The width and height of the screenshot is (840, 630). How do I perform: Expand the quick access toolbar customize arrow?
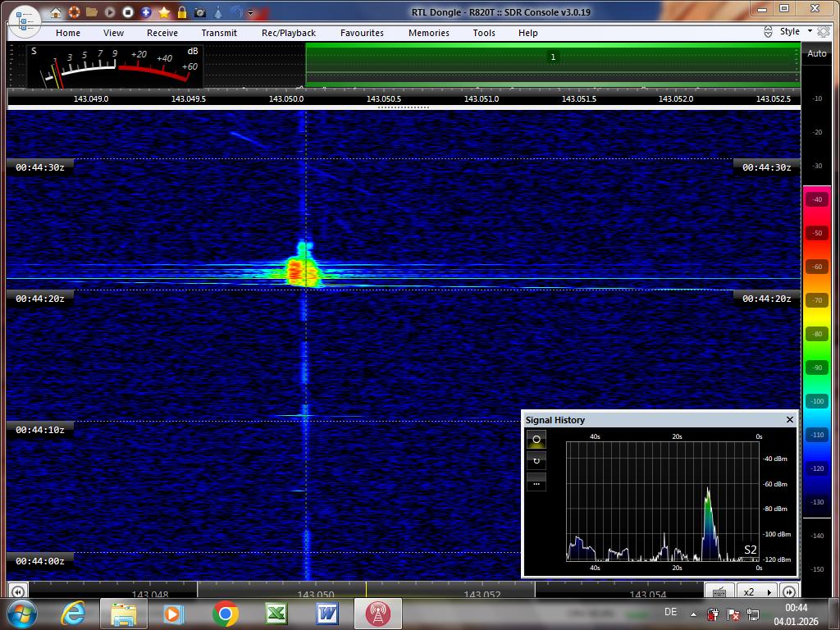[x=250, y=12]
